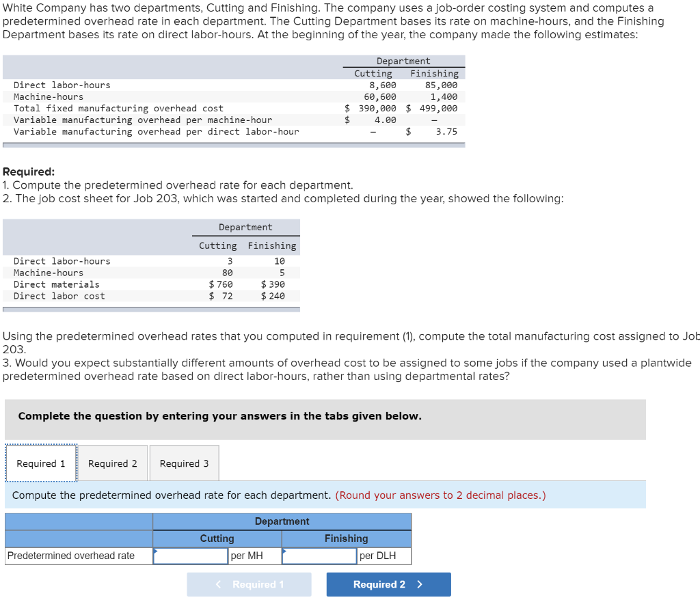This screenshot has height=615, width=700.
Task: Click the red rounding instruction text
Action: (x=440, y=495)
